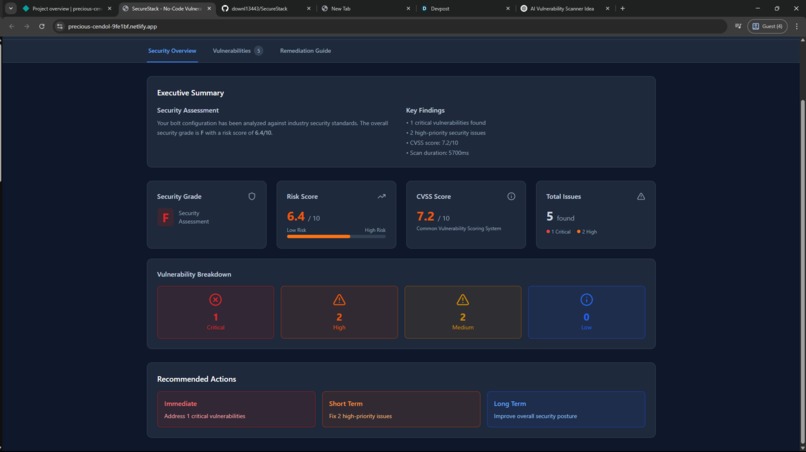The width and height of the screenshot is (806, 452).
Task: Click the badge 5 on Vulnerabilities tab
Action: (259, 51)
